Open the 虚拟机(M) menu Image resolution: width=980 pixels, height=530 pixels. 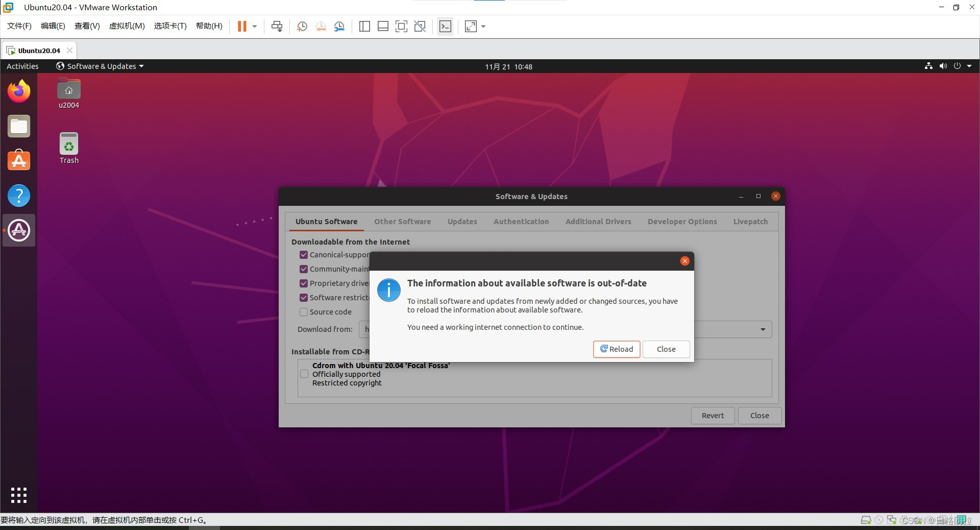coord(127,26)
